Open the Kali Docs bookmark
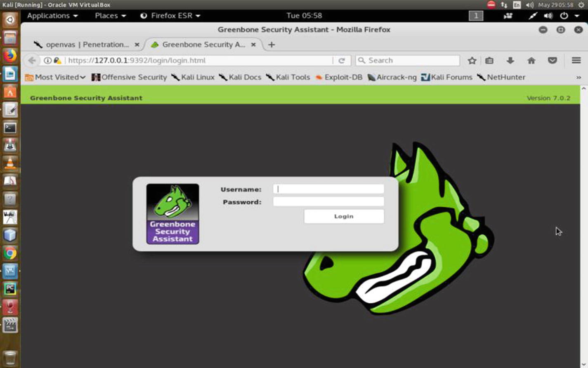 pos(240,77)
